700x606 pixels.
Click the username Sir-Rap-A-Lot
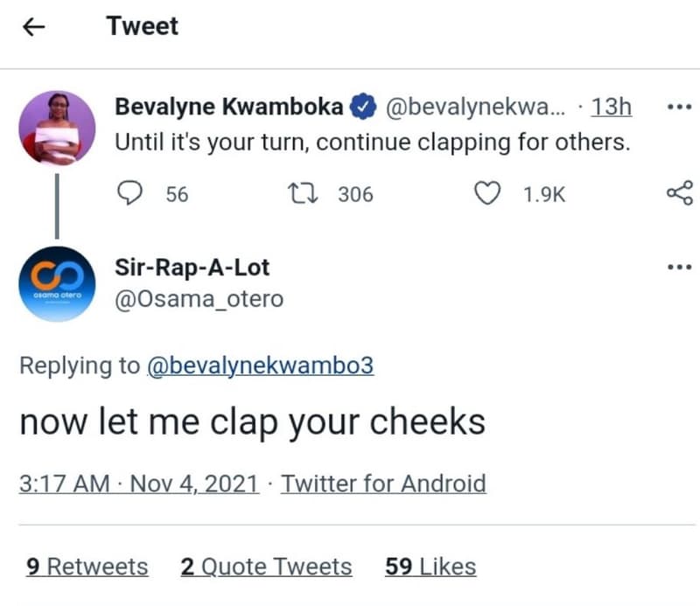pos(192,267)
